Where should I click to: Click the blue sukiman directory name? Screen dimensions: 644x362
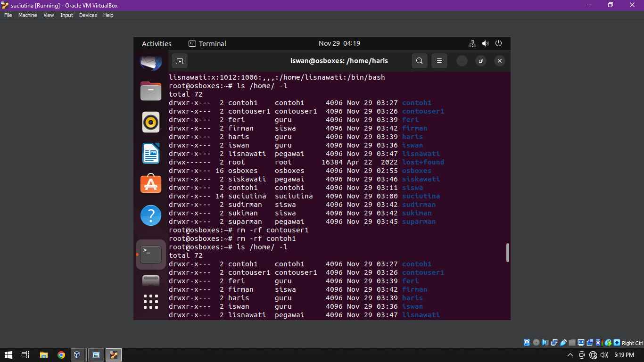tap(417, 213)
